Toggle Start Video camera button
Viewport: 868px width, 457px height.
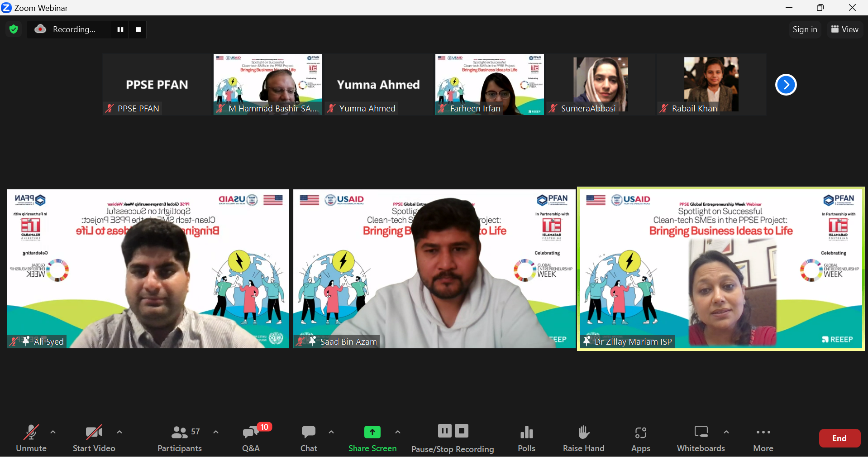[94, 433]
